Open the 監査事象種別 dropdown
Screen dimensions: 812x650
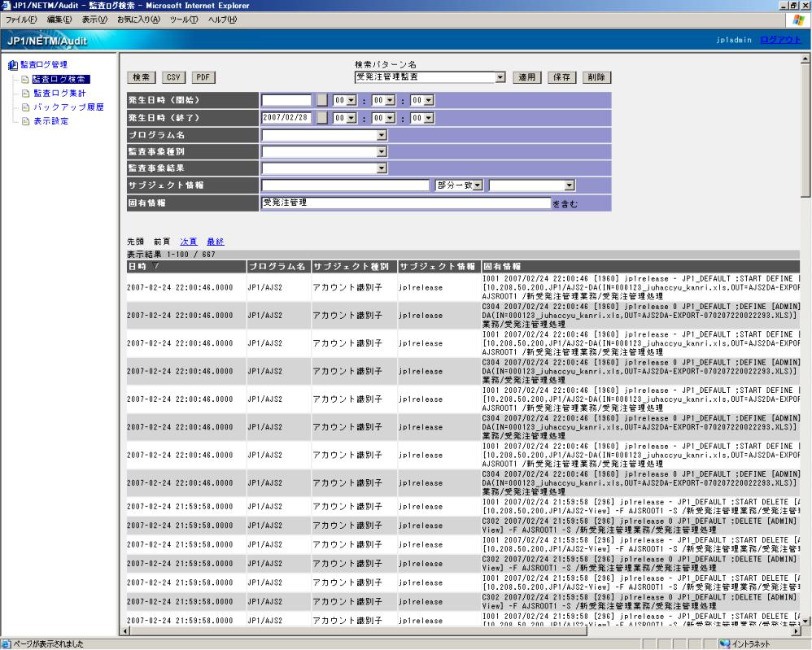(381, 151)
